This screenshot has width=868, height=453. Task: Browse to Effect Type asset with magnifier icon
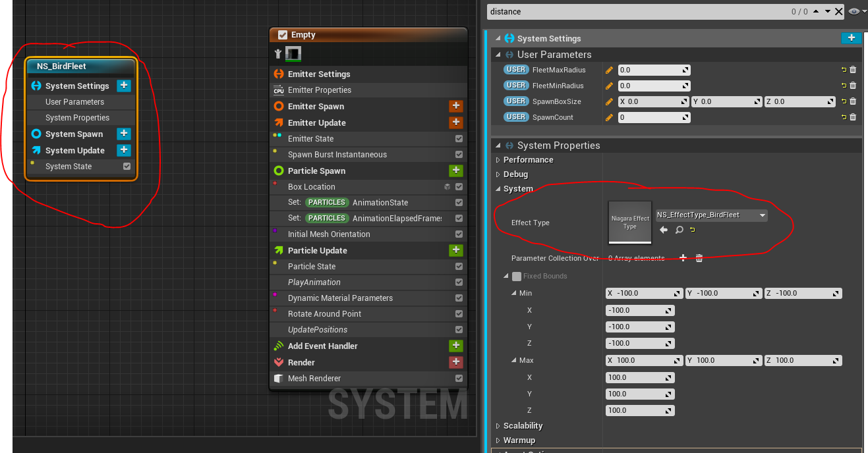pyautogui.click(x=679, y=230)
